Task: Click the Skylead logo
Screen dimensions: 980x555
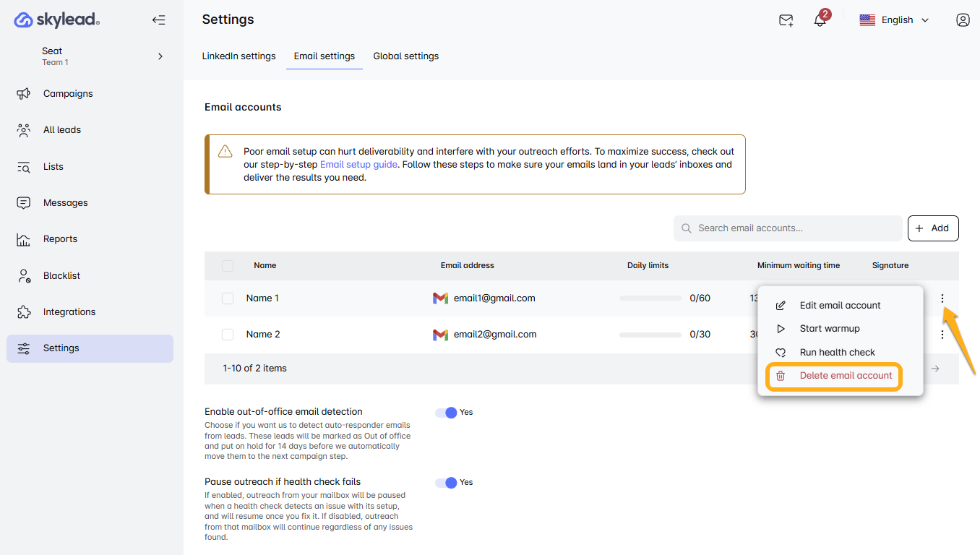Action: 56,20
